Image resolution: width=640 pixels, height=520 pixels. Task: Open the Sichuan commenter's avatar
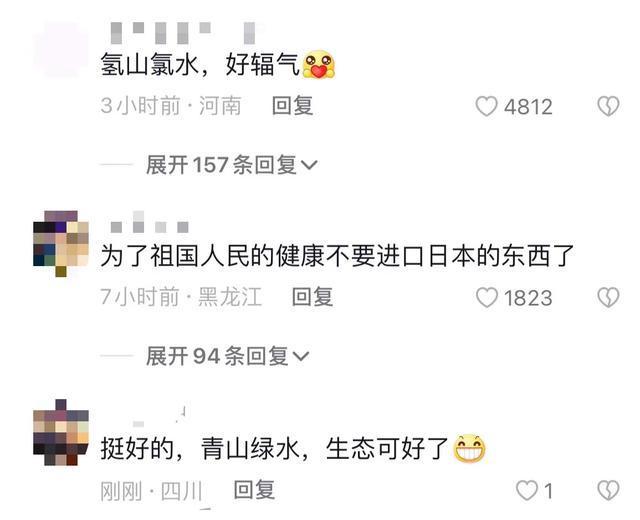61,433
